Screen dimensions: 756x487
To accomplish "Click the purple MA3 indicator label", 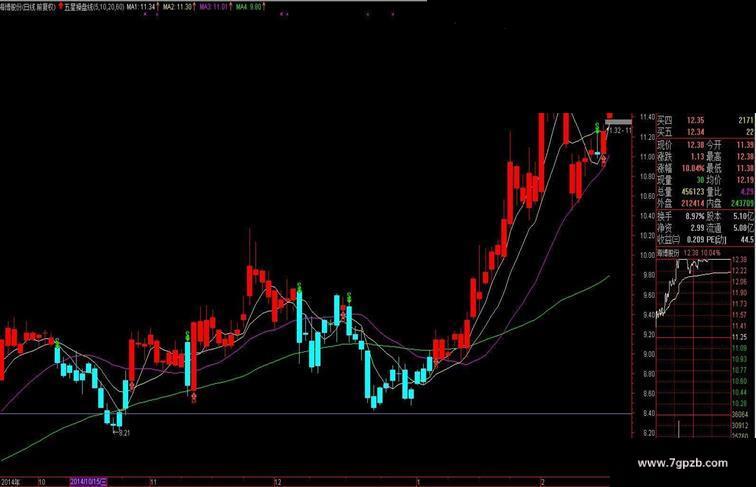I will point(213,7).
